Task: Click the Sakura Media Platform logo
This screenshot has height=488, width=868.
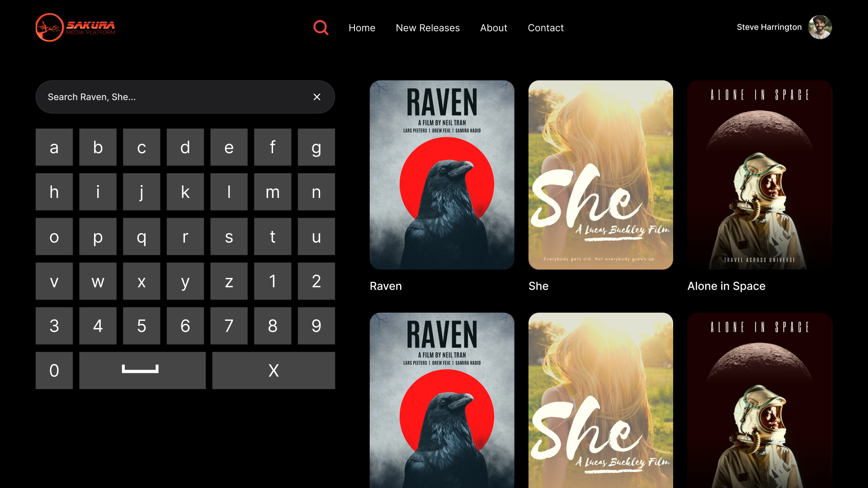Action: point(75,28)
